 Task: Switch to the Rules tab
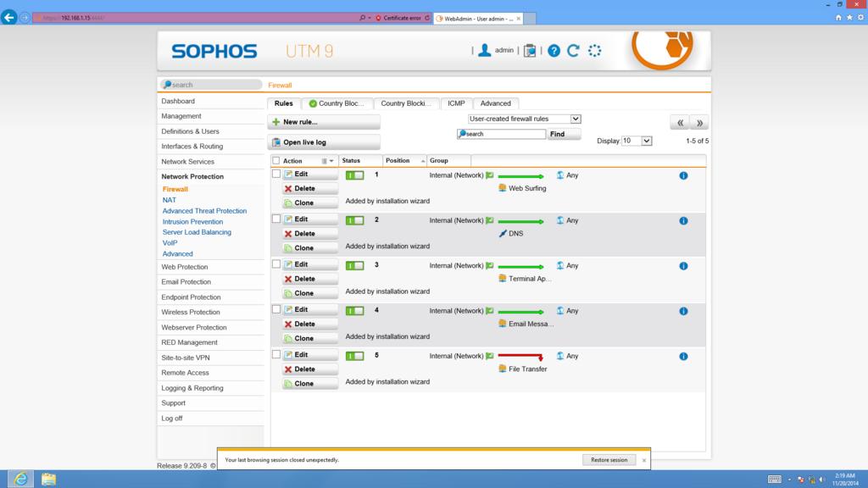(x=283, y=103)
